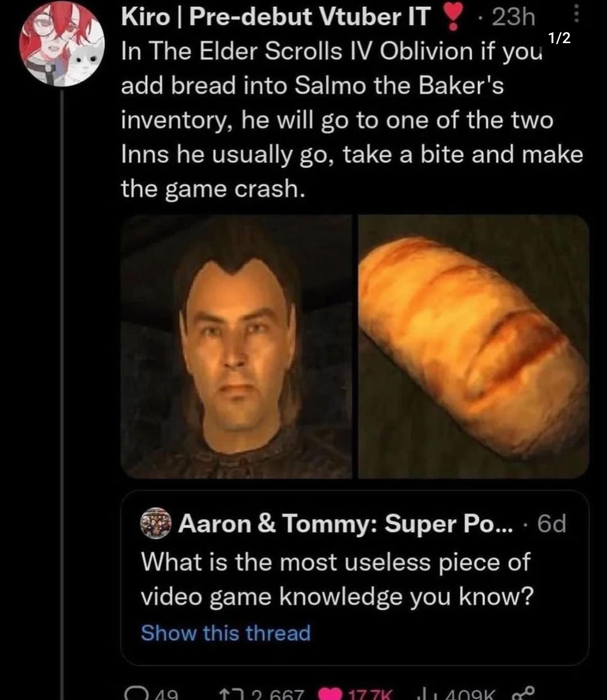The image size is (607, 700).
Task: Click the quoted tweet's 6d timestamp
Action: coord(551,524)
